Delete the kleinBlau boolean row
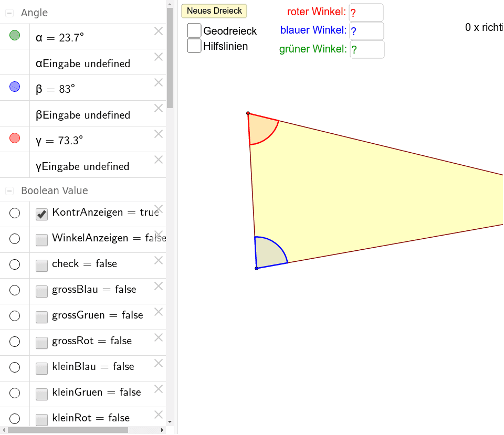The image size is (504, 435). point(159,363)
